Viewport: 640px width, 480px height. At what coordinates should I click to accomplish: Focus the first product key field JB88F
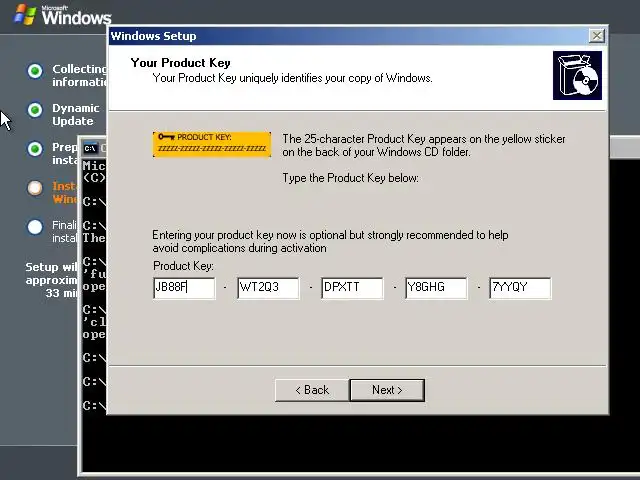coord(184,288)
